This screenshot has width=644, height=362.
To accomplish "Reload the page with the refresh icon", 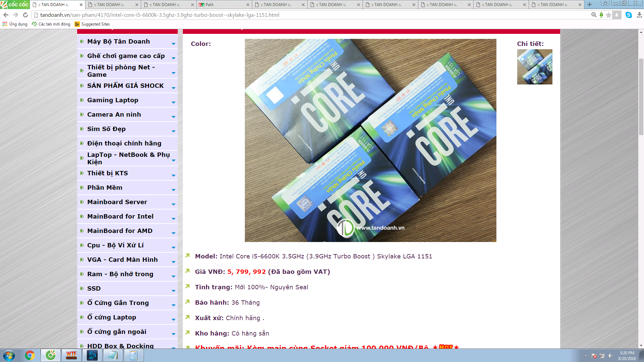I will 25,15.
